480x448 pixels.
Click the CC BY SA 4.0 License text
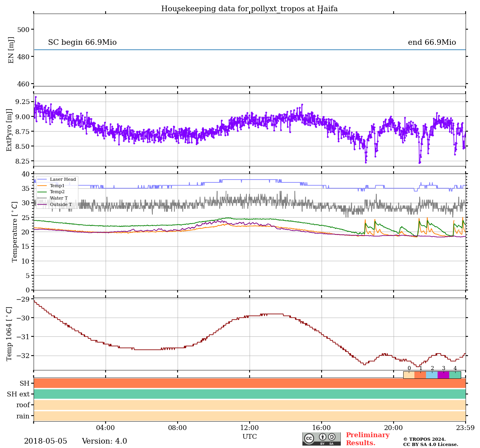click(431, 444)
